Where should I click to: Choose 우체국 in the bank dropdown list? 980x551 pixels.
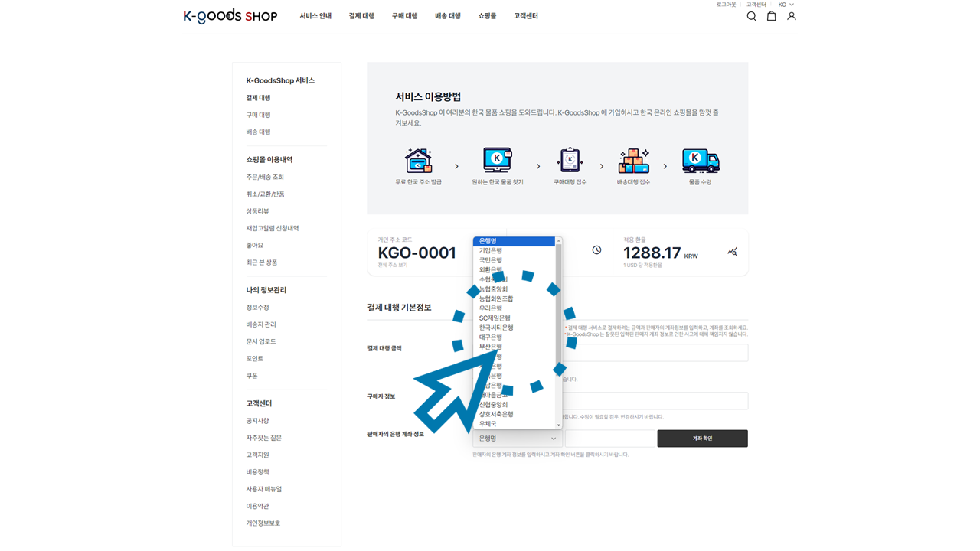488,424
